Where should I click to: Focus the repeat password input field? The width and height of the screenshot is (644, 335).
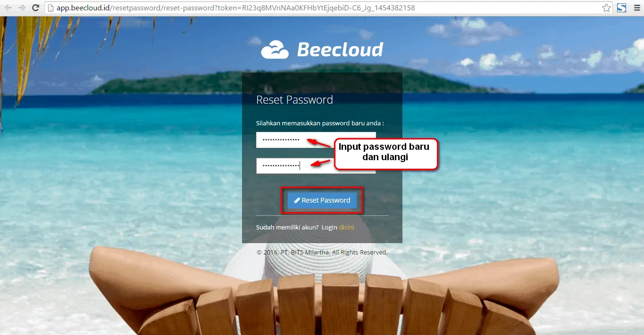coord(316,165)
